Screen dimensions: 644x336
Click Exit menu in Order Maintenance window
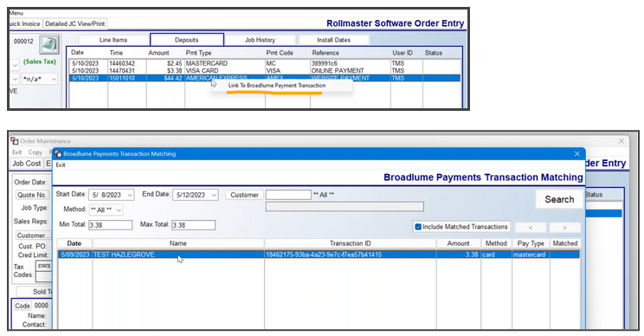coord(16,152)
